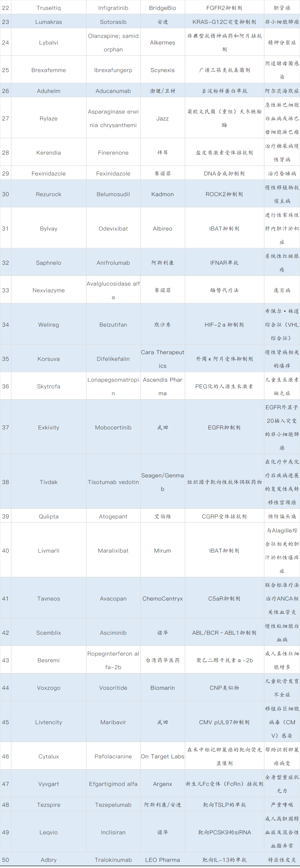Select the "Skytrofa" drug name

click(49, 386)
